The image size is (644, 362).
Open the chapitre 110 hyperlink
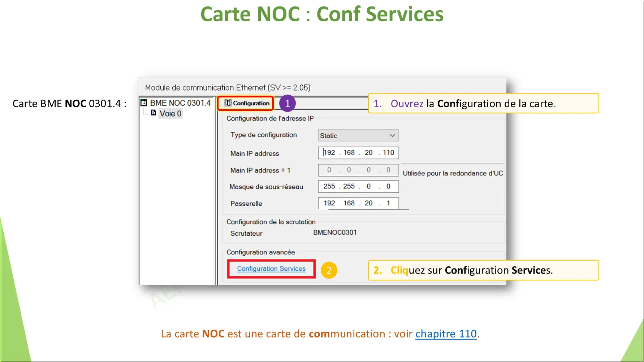pos(446,334)
